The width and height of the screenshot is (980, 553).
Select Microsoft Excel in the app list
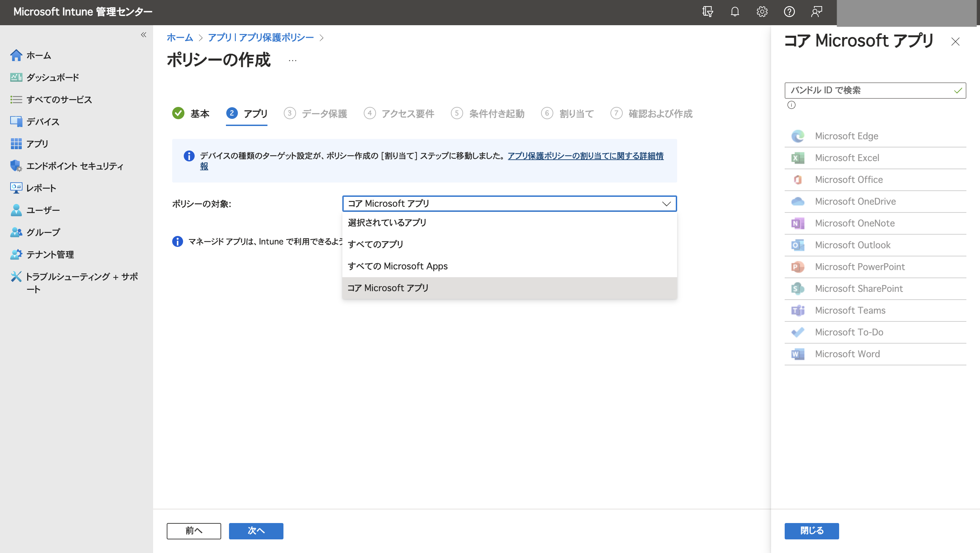[875, 158]
